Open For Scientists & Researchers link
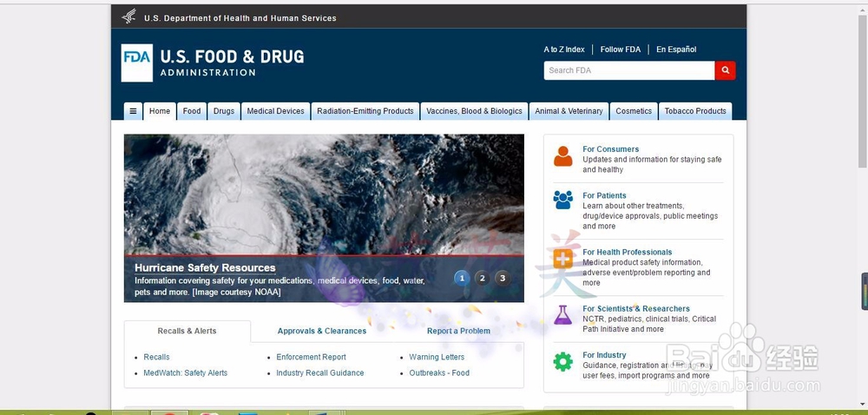The width and height of the screenshot is (868, 415). pyautogui.click(x=636, y=309)
